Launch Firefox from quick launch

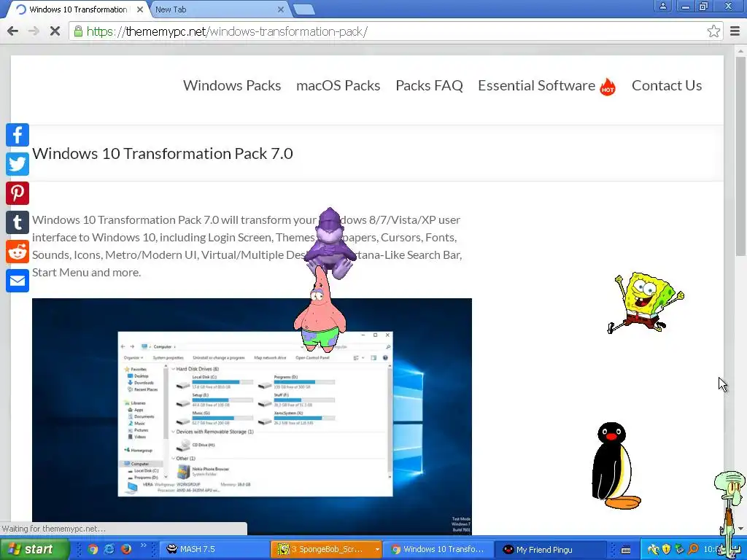tap(125, 549)
